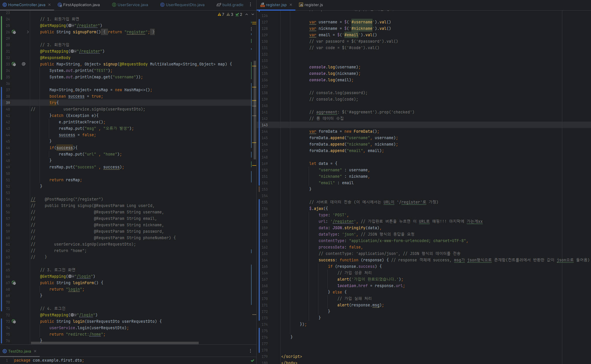Click the web endpoint gutter icon on line 26

tap(14, 32)
